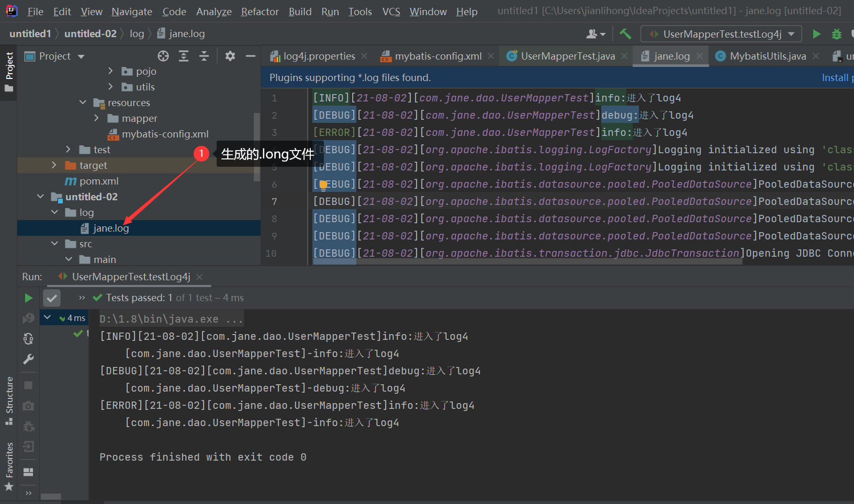The height and width of the screenshot is (504, 854).
Task: Click the attach debugger bug icon in Run panel
Action: click(28, 427)
